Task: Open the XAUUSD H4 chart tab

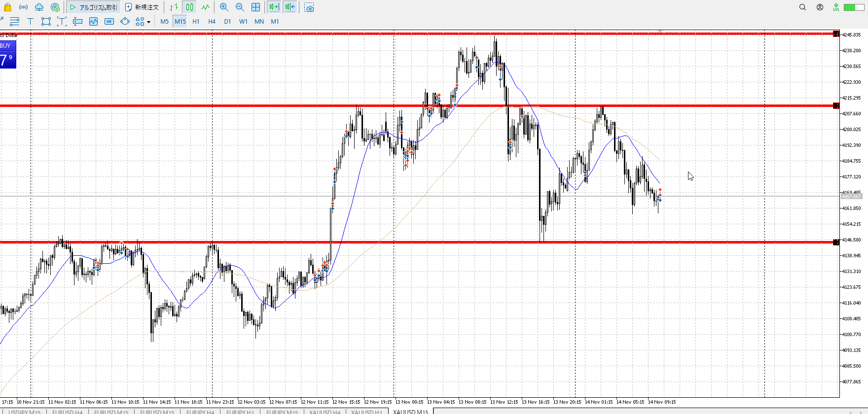Action: pos(325,412)
